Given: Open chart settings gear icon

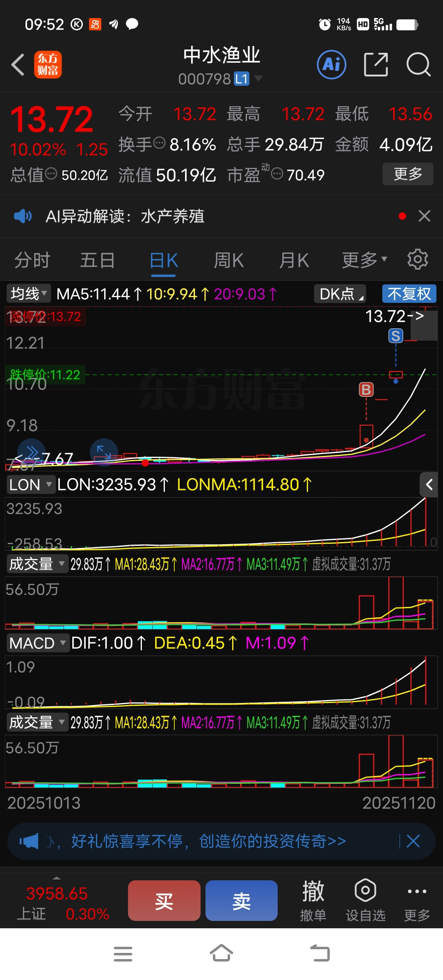Looking at the screenshot, I should point(418,259).
